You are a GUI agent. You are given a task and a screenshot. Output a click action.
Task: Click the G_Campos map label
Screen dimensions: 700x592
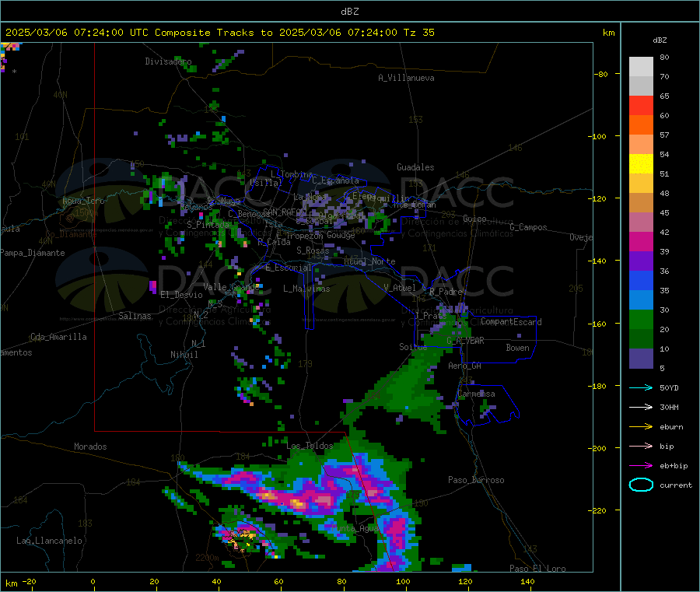click(x=529, y=227)
